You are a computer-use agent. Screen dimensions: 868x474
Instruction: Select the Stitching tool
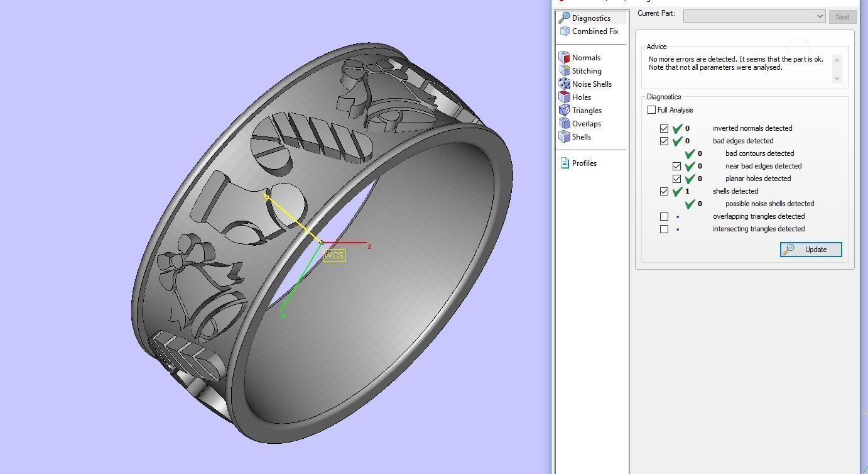point(580,71)
